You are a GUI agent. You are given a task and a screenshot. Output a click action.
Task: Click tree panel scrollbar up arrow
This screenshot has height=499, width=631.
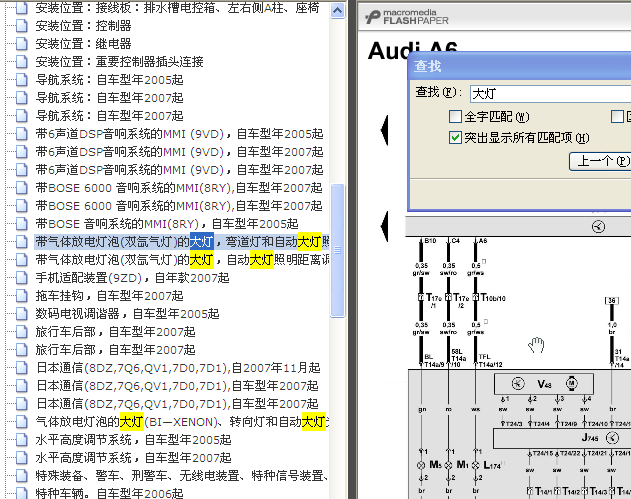(x=337, y=11)
